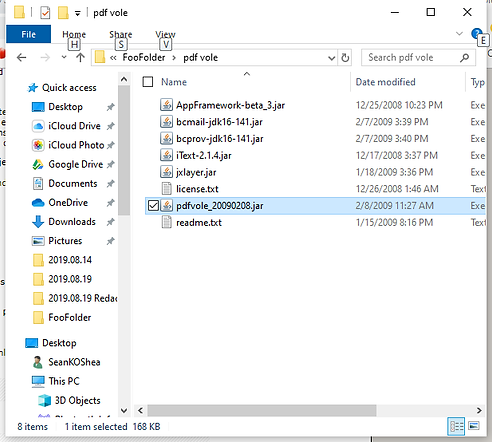492x442 pixels.
Task: Toggle the select-all checkbox beside Name
Action: point(148,82)
